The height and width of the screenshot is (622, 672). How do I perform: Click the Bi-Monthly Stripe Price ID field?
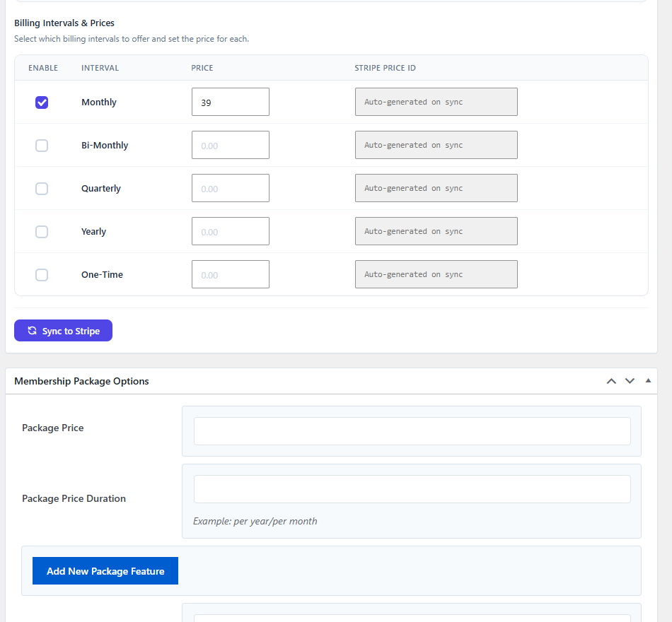click(436, 145)
